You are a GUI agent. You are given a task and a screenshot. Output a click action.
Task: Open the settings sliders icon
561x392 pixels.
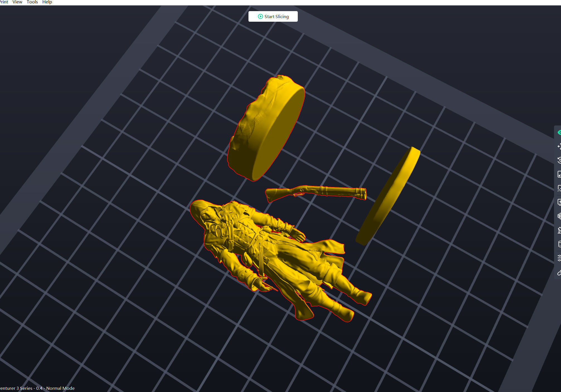(559, 258)
